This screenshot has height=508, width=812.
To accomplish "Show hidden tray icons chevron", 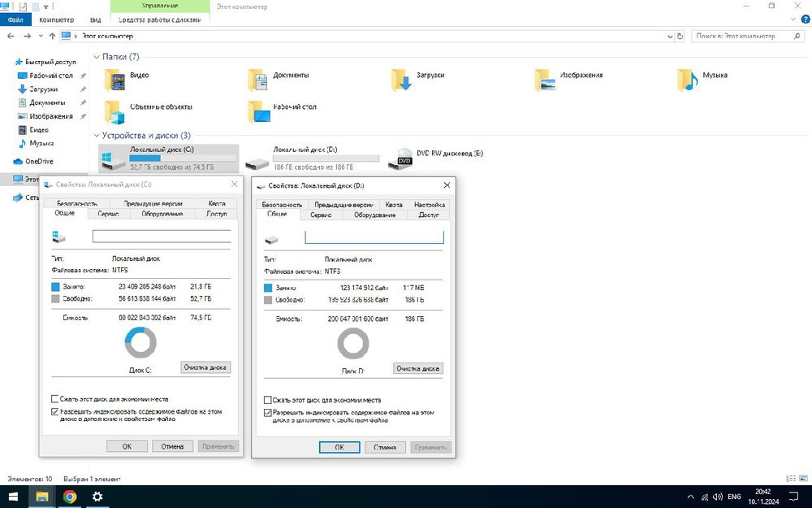I will [x=690, y=497].
